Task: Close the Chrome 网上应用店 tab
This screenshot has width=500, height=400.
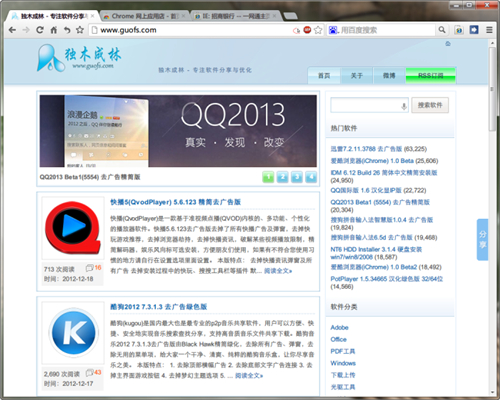Action: pos(183,16)
